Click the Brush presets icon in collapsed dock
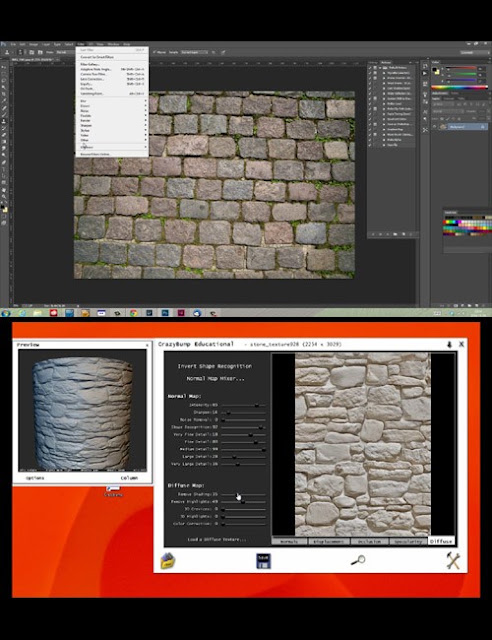The height and width of the screenshot is (640, 492). click(x=425, y=95)
